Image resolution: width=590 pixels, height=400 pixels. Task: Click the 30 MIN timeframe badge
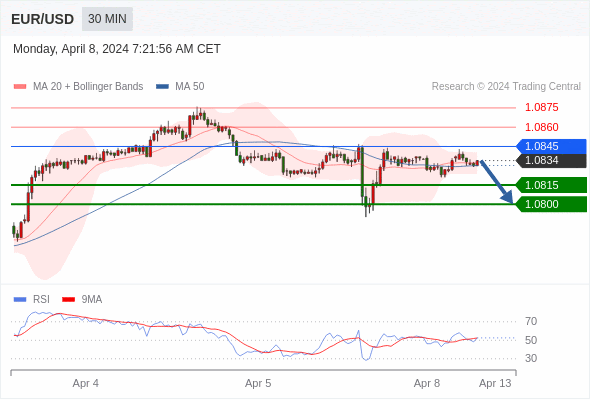pyautogui.click(x=107, y=19)
